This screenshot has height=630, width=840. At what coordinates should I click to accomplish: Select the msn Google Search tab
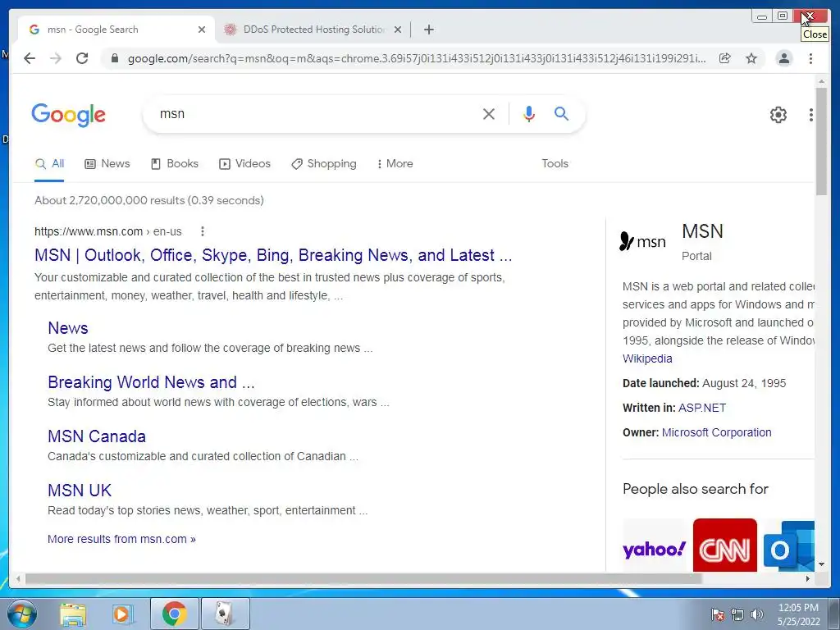tap(115, 30)
